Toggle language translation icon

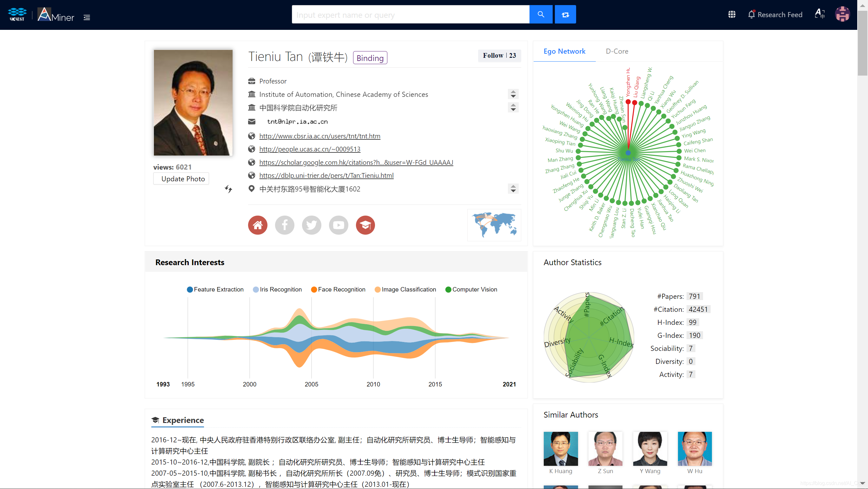pos(819,14)
